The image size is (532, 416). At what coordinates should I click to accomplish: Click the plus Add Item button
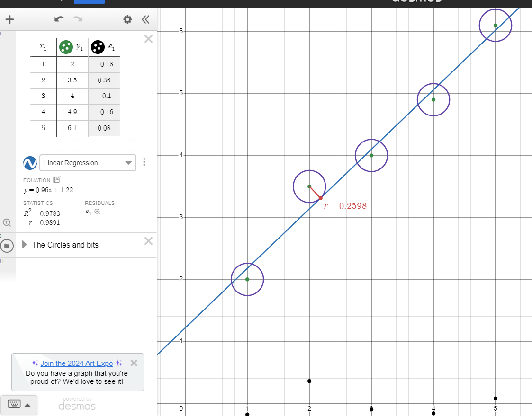pyautogui.click(x=10, y=19)
